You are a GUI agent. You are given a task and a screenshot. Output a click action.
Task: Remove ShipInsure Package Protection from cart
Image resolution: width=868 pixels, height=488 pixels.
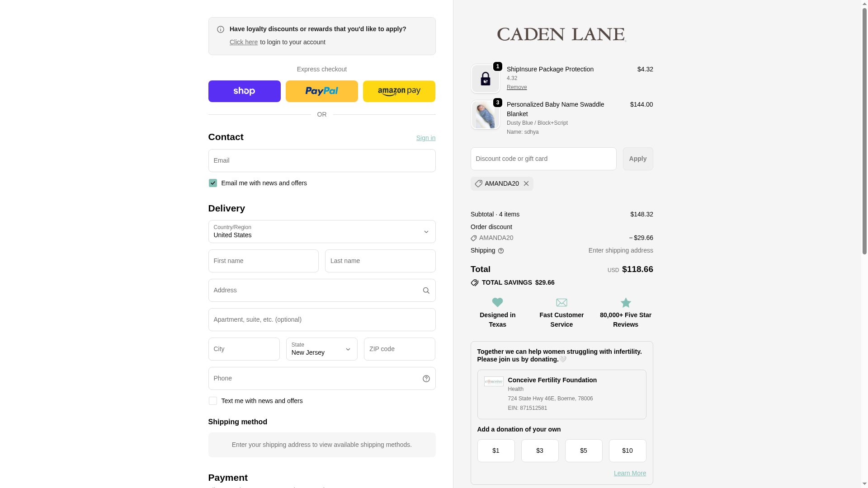(x=517, y=87)
